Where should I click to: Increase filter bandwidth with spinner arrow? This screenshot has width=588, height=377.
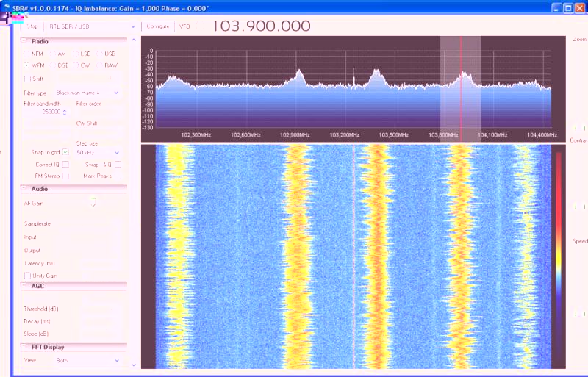[x=64, y=110]
